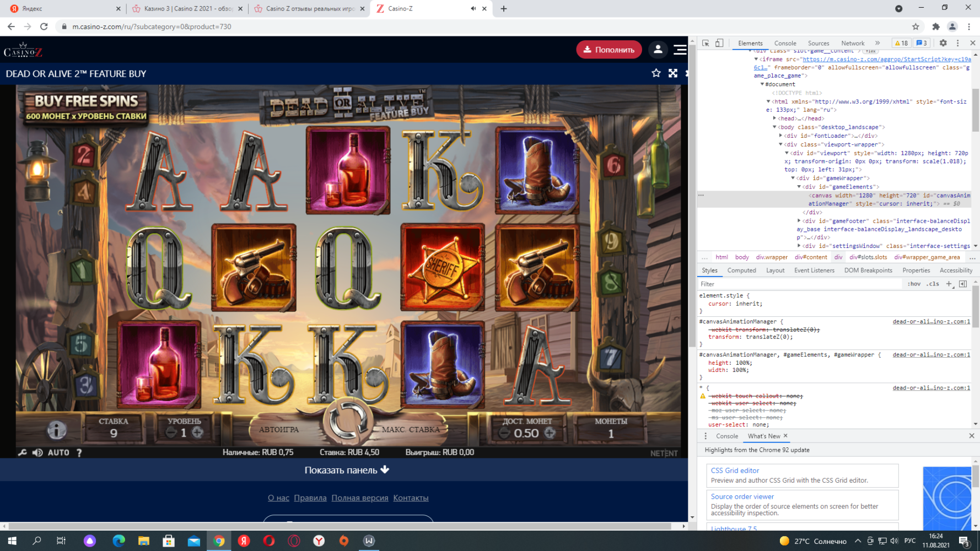This screenshot has width=980, height=551.
Task: Switch to the Network tab
Action: pos(853,43)
